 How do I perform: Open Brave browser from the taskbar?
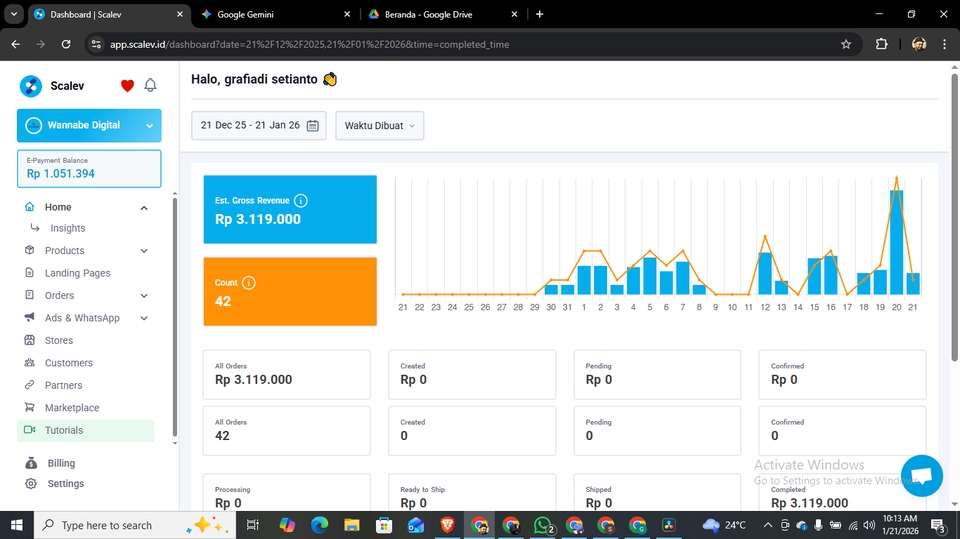[448, 525]
